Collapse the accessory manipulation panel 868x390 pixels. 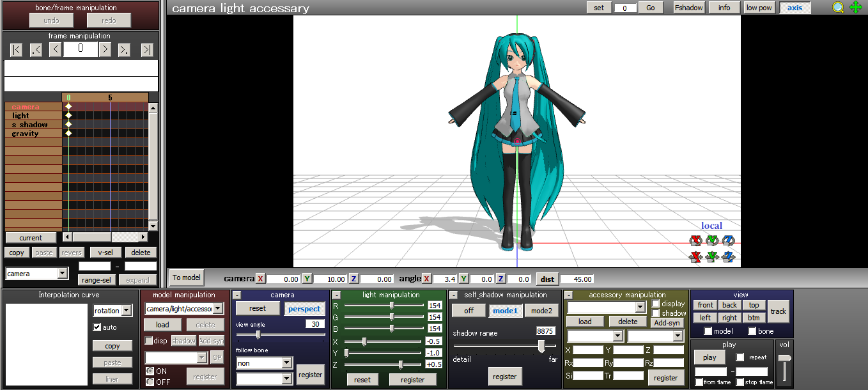tap(568, 295)
